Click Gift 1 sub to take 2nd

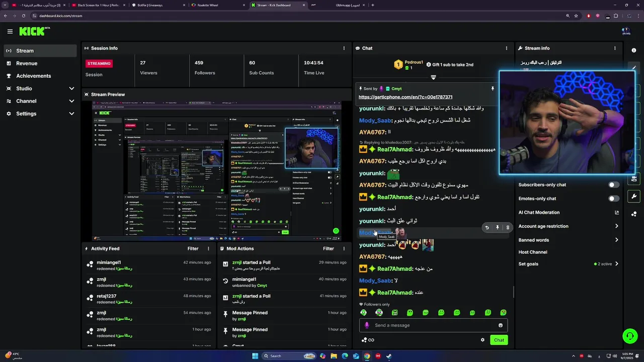pyautogui.click(x=450, y=64)
